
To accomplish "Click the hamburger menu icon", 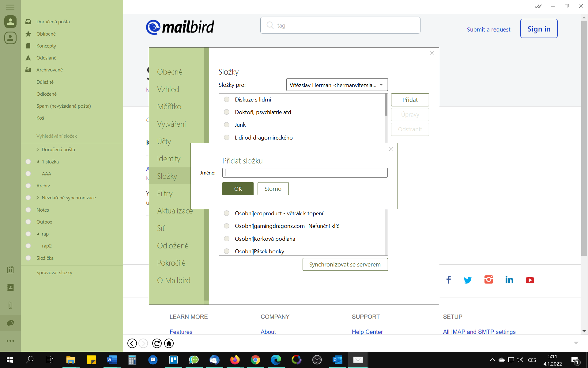I will pyautogui.click(x=10, y=7).
